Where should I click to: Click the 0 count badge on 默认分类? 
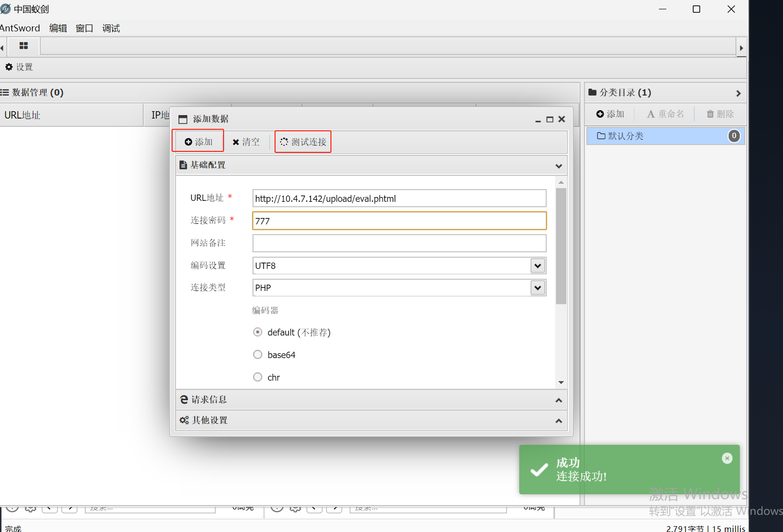pyautogui.click(x=733, y=136)
